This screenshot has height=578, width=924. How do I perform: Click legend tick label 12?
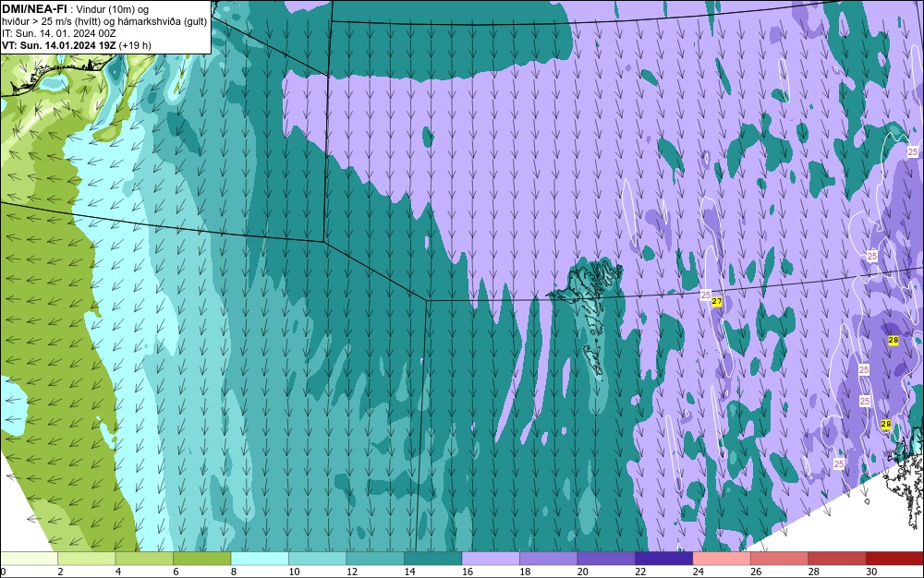tap(352, 572)
